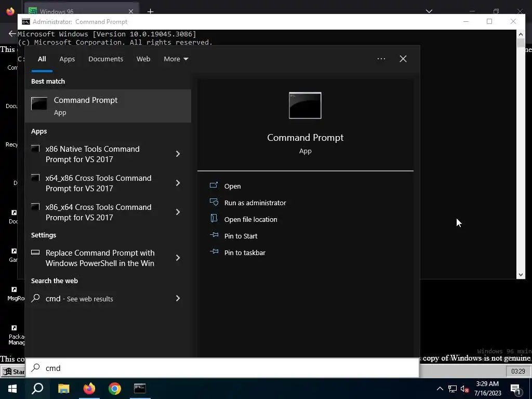Click the cmd search input field
Screen dimensions: 532x399
coord(222,368)
